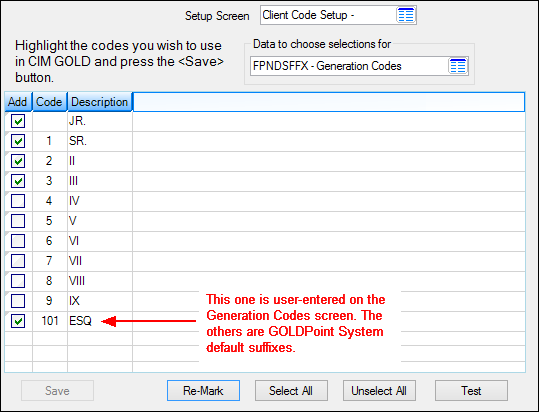
Task: Click the disabled Save button
Action: [57, 390]
